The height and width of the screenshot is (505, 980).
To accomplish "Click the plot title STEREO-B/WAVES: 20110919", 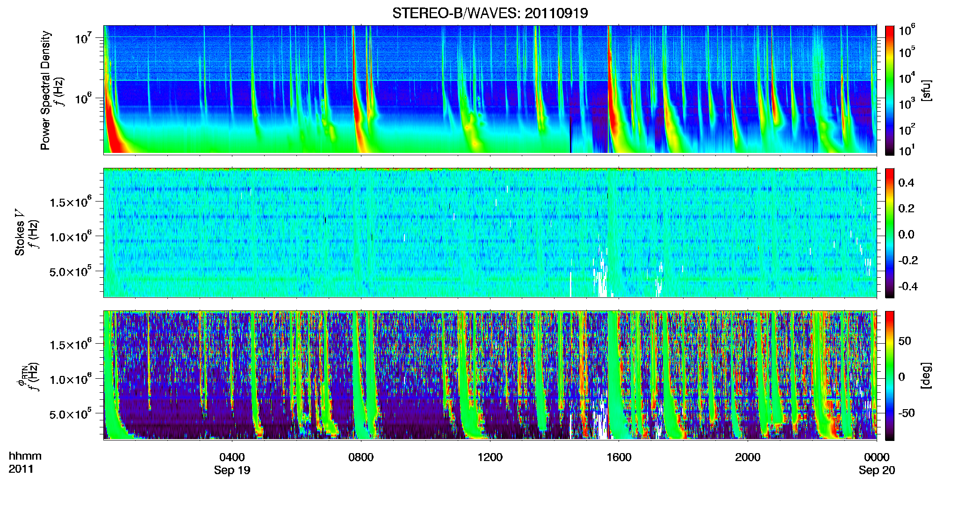I will [490, 13].
